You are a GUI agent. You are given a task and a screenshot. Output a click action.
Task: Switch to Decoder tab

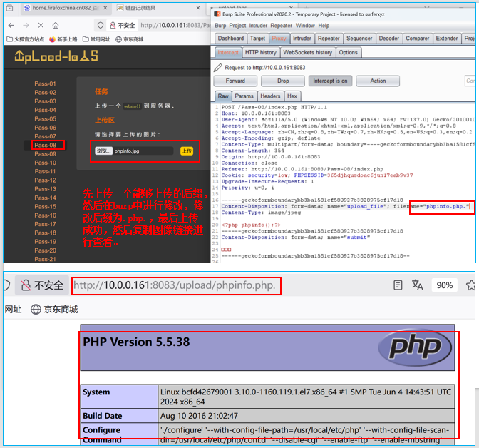pyautogui.click(x=389, y=39)
